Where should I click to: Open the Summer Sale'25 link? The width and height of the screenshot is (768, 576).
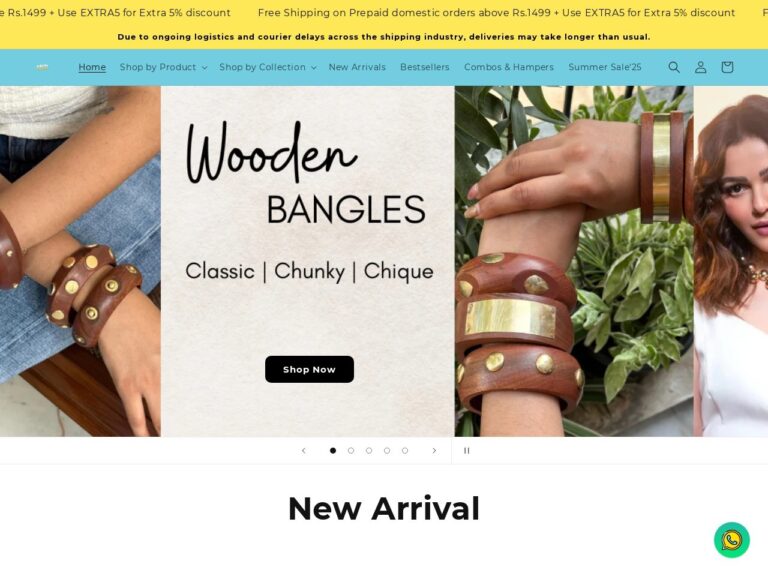(x=604, y=67)
